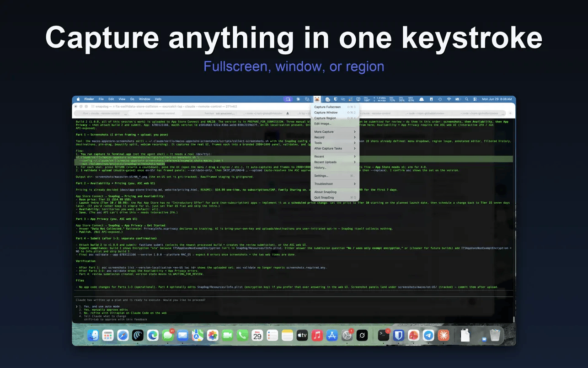Image resolution: width=588 pixels, height=368 pixels.
Task: Click the SnapDog icon in the menu bar
Action: pos(317,99)
